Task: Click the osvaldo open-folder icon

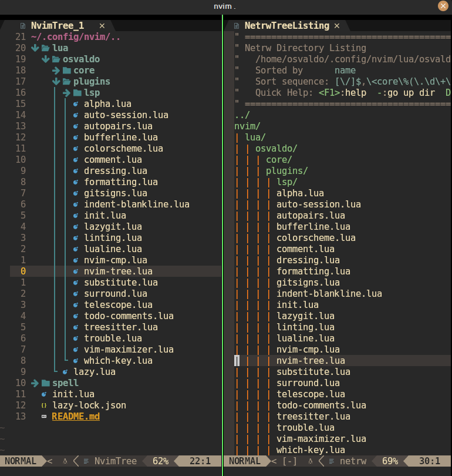Action: coord(56,59)
